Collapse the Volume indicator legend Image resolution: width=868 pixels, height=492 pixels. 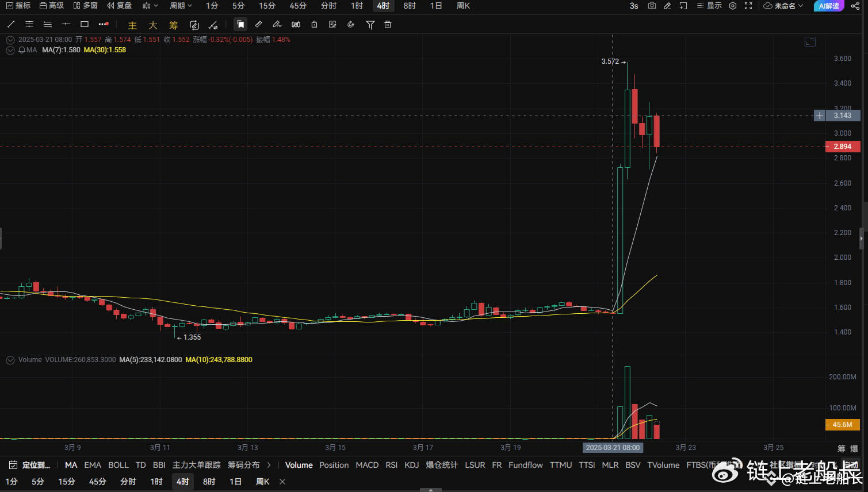[x=10, y=360]
